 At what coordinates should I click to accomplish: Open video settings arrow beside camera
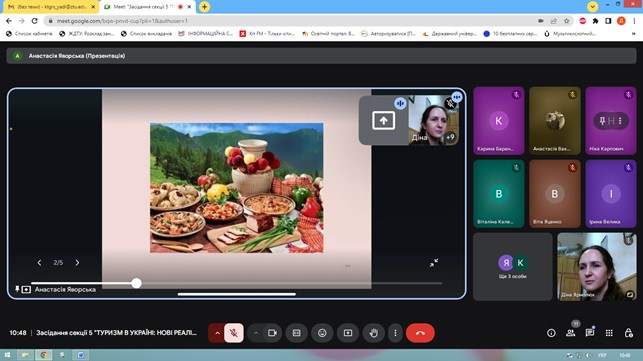tap(256, 333)
